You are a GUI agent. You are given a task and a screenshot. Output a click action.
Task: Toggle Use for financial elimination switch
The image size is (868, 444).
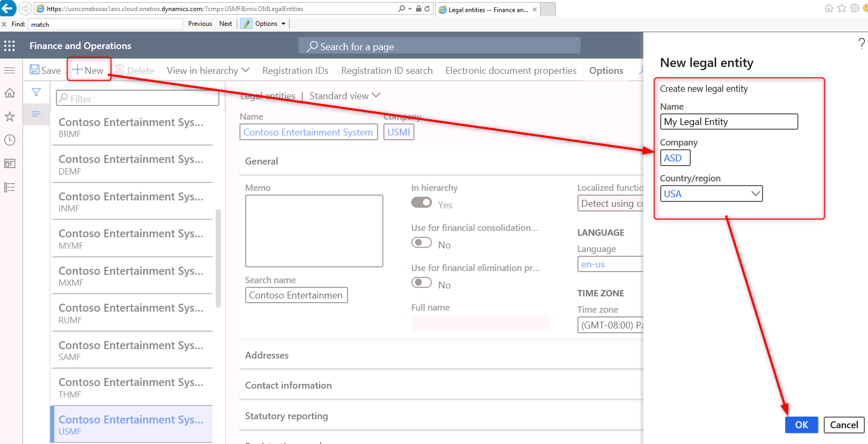(421, 283)
